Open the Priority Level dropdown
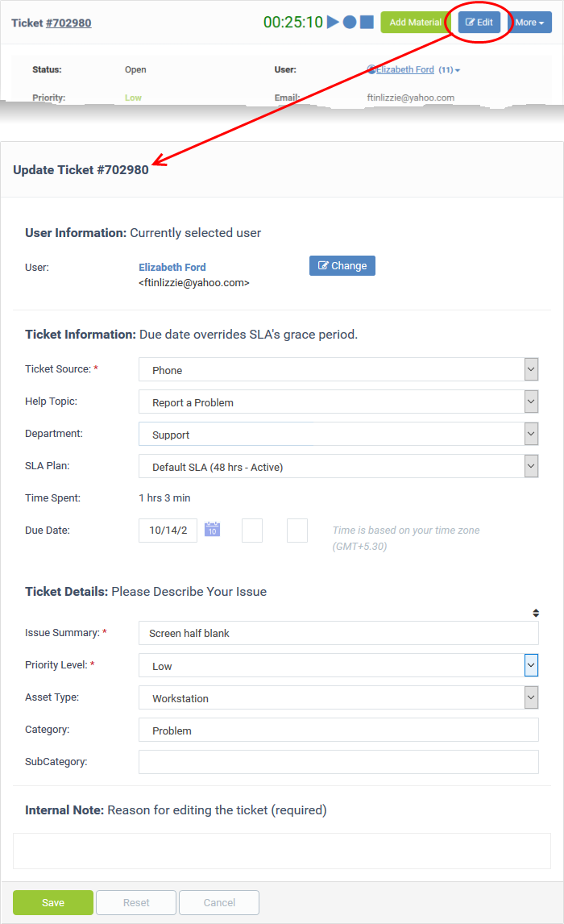This screenshot has width=564, height=924. pyautogui.click(x=531, y=664)
